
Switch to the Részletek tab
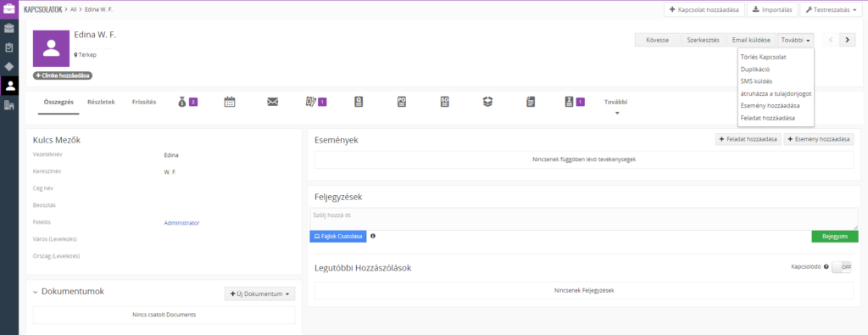click(102, 102)
